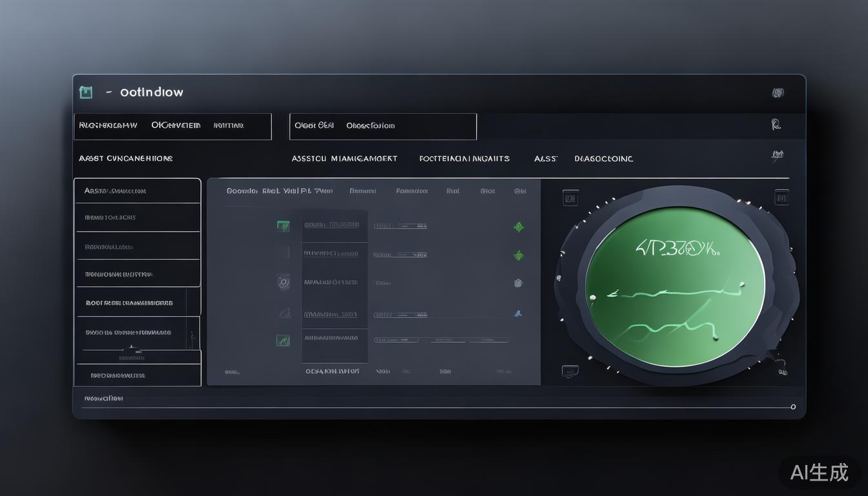Click the blue icon at the fourth row's right end
This screenshot has width=868, height=496.
click(x=517, y=314)
